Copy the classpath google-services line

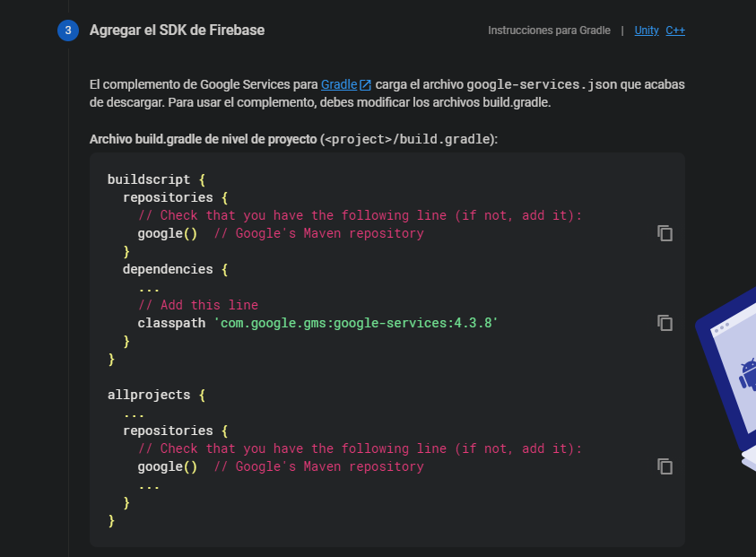click(x=665, y=323)
